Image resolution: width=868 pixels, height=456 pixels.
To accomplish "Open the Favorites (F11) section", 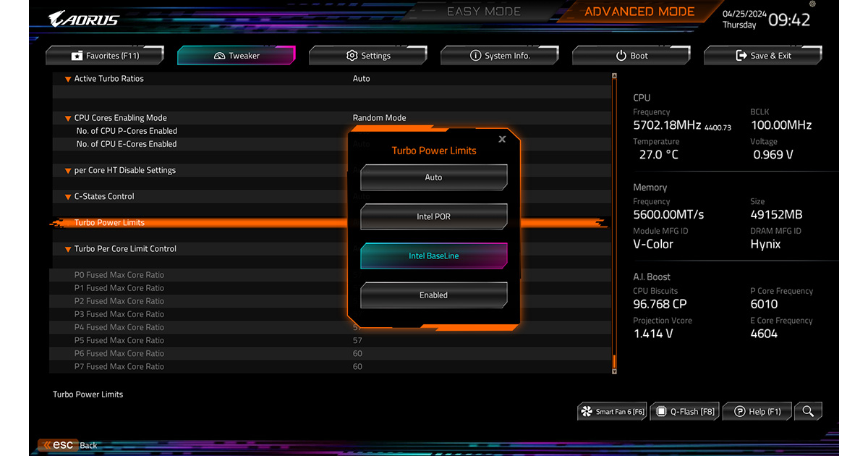I will coord(104,55).
